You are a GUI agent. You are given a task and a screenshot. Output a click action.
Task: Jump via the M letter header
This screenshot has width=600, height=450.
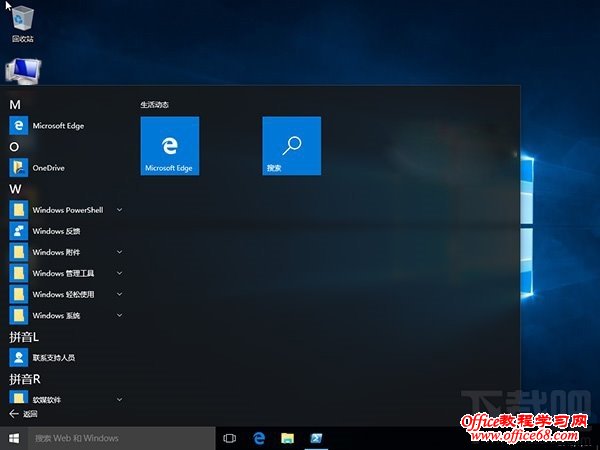(15, 104)
